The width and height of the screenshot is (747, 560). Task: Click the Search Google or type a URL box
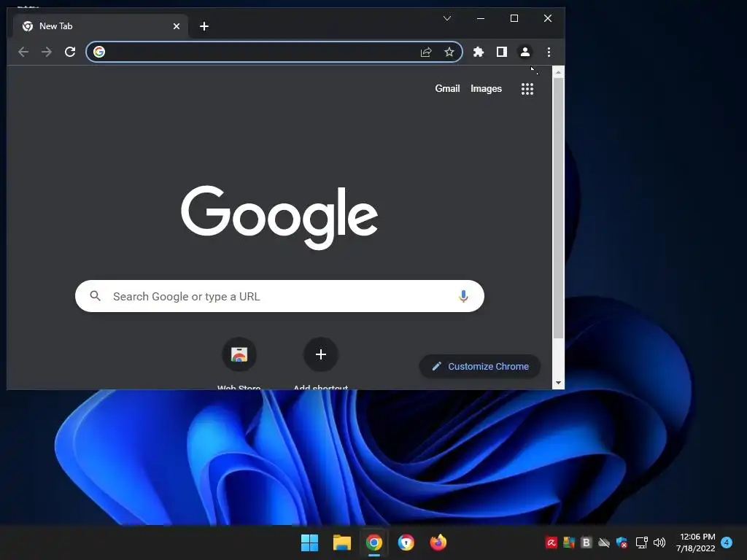pos(279,296)
